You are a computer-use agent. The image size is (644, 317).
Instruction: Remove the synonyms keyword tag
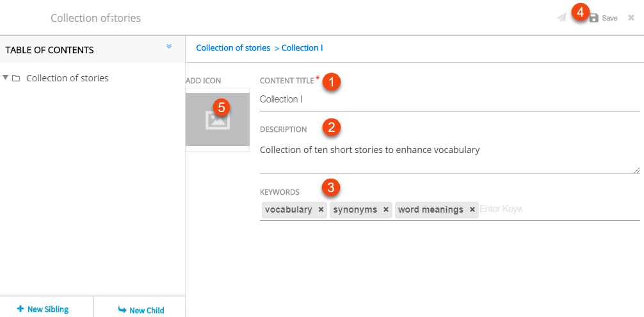pos(386,210)
